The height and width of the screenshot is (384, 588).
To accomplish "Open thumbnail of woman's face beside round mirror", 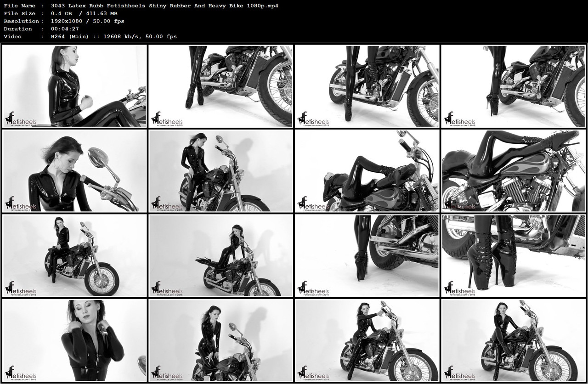I will 74,170.
